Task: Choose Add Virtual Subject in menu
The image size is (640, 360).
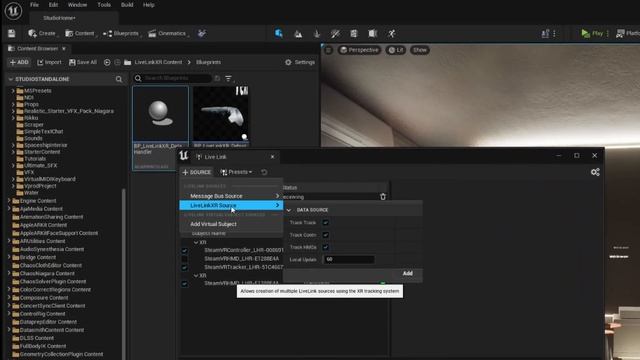Action: (x=231, y=224)
